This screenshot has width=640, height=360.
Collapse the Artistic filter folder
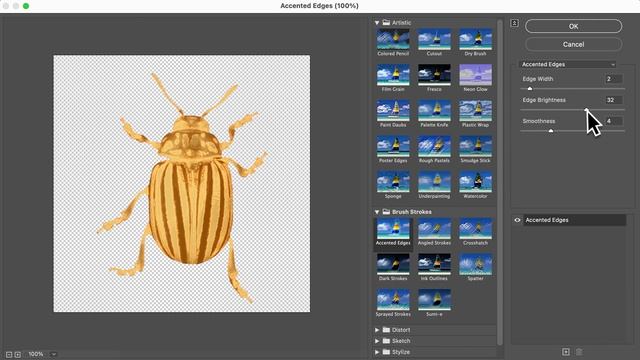coord(377,23)
